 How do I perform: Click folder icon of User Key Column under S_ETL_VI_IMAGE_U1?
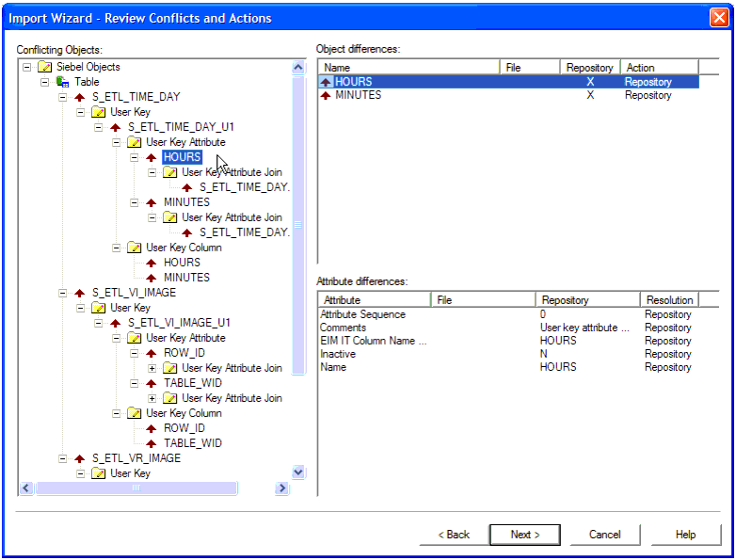tap(135, 413)
